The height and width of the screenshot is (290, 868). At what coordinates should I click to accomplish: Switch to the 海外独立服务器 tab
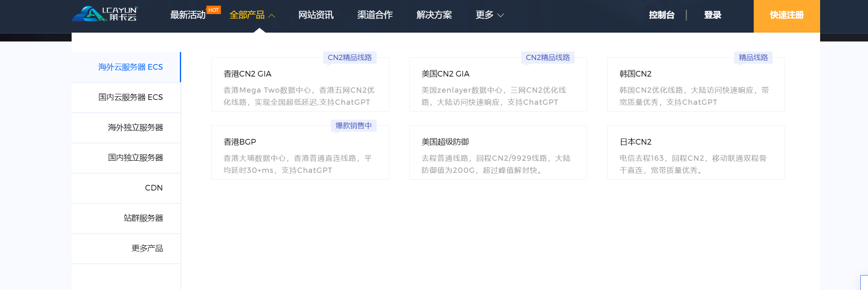[135, 128]
